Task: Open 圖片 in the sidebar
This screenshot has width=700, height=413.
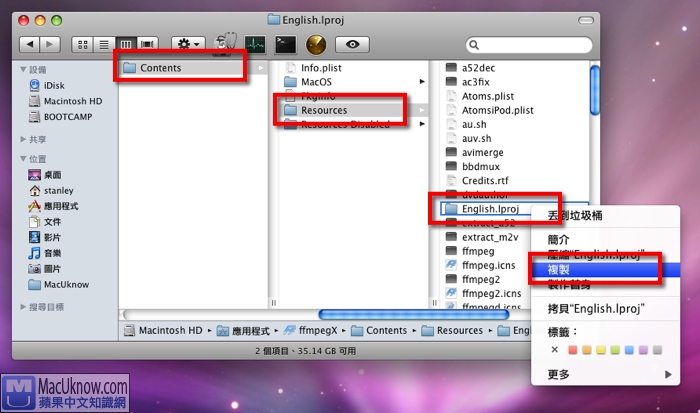Action: pos(45,269)
